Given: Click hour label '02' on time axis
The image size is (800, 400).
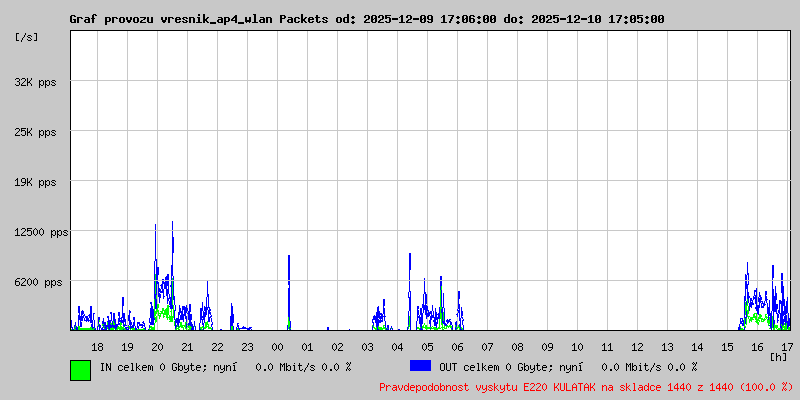Looking at the screenshot, I should point(337,347).
